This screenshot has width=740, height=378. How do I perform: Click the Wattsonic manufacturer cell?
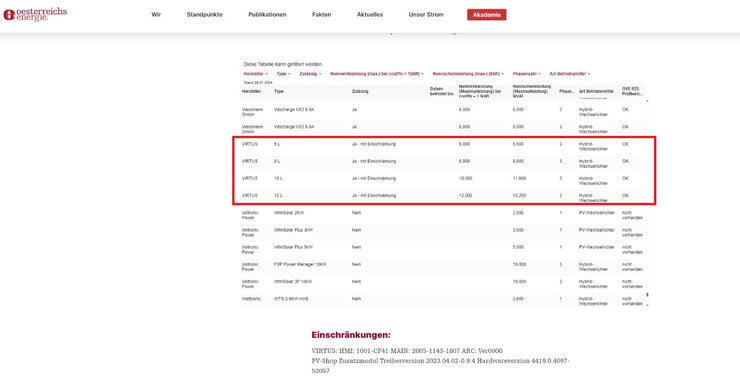pyautogui.click(x=250, y=299)
